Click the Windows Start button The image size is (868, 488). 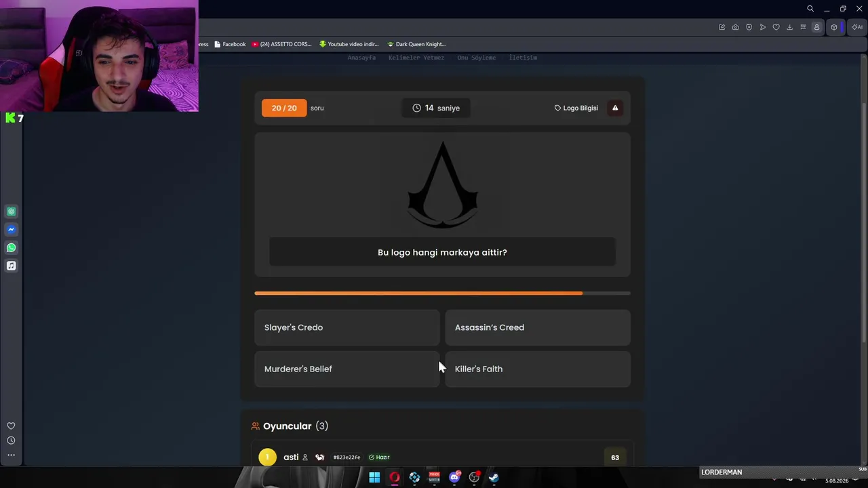point(374,477)
